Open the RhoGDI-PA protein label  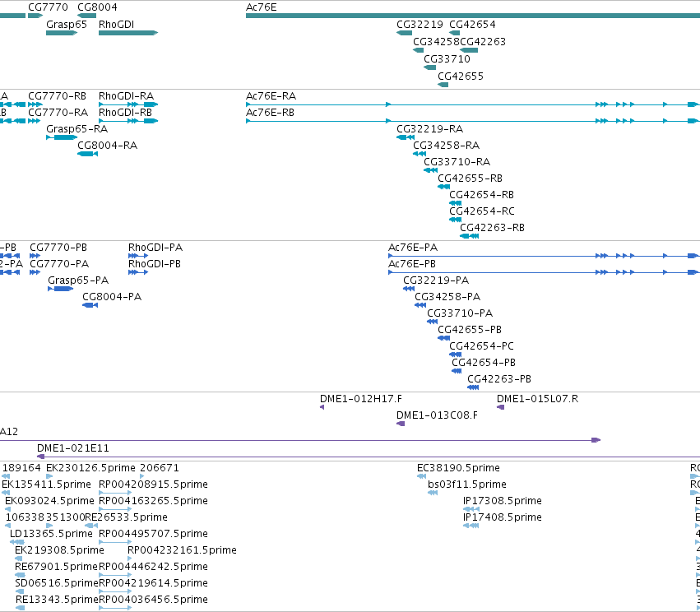coord(155,248)
